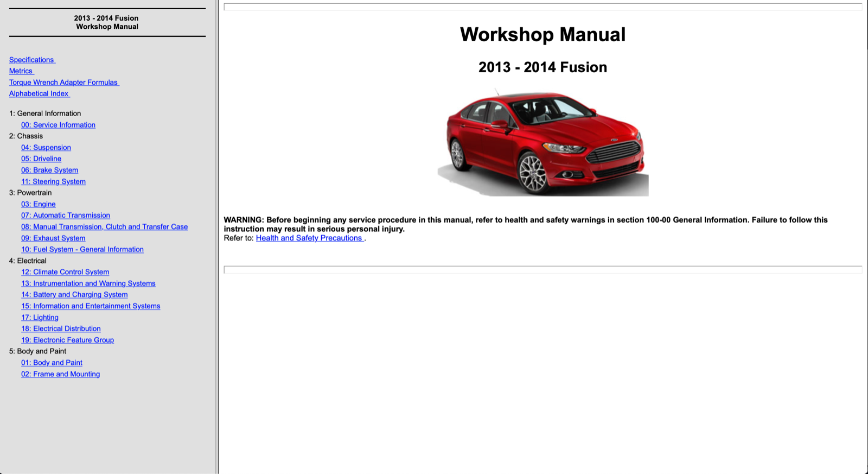Select the 04: Suspension section

pyautogui.click(x=46, y=148)
